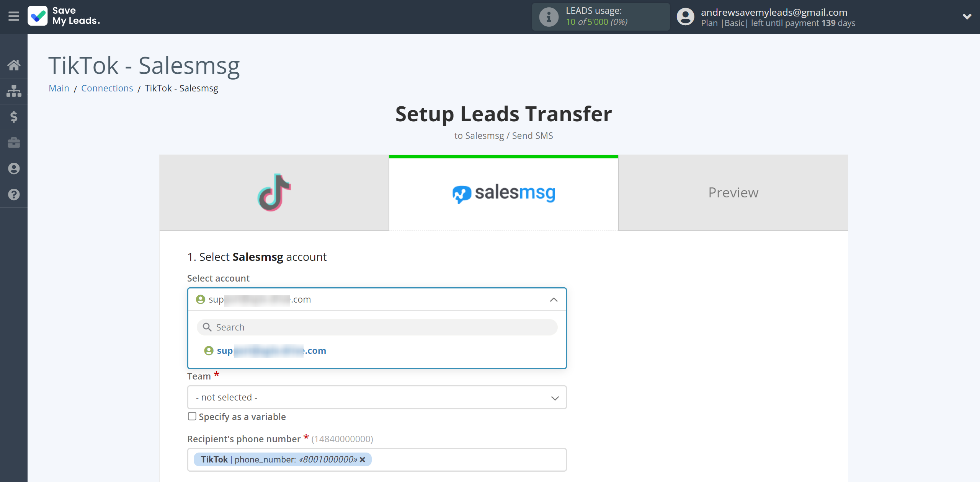The width and height of the screenshot is (980, 482).
Task: Switch to the TikTok source tab
Action: [274, 192]
